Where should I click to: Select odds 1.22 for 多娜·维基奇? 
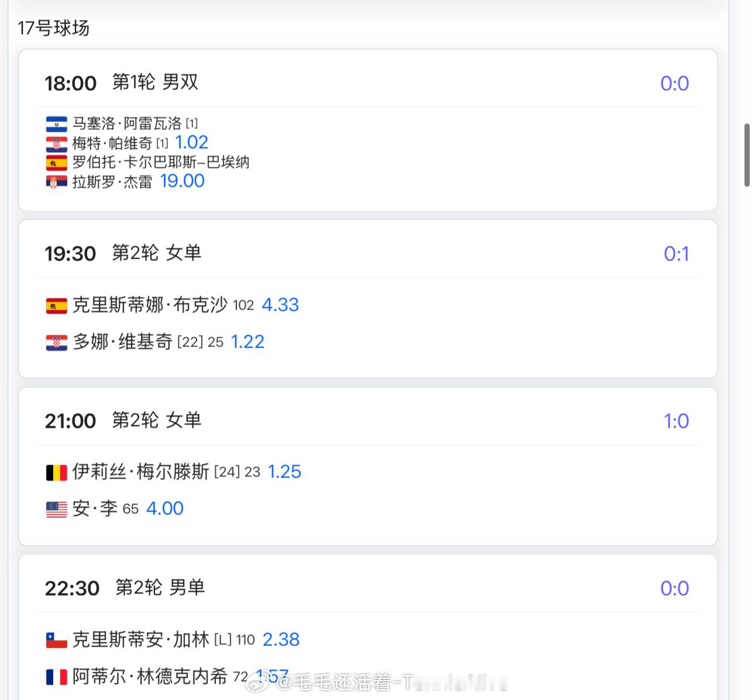coord(248,341)
